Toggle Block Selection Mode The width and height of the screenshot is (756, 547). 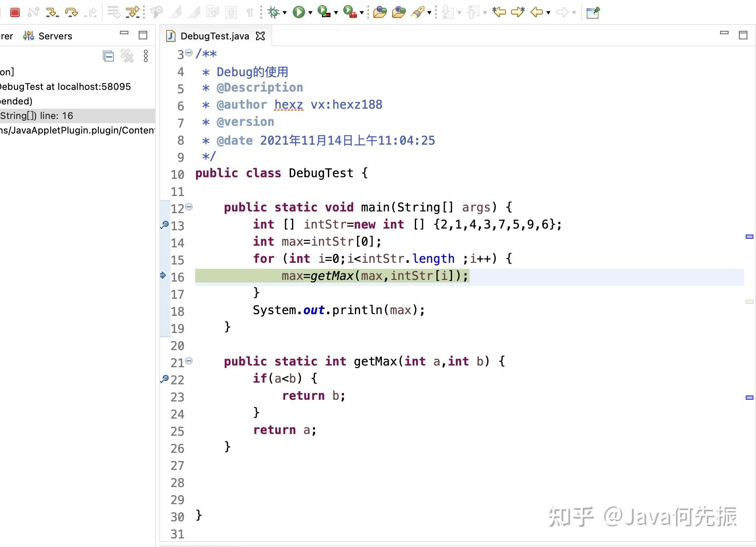[x=231, y=12]
